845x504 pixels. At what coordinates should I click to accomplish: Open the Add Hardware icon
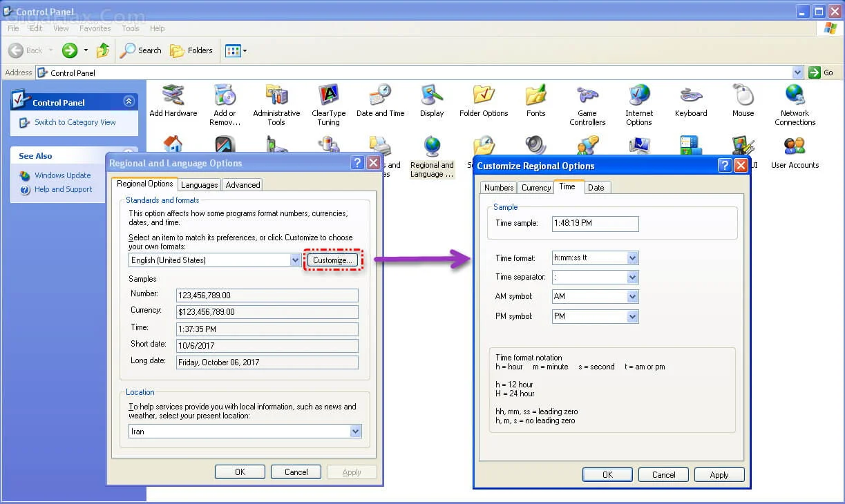point(173,96)
